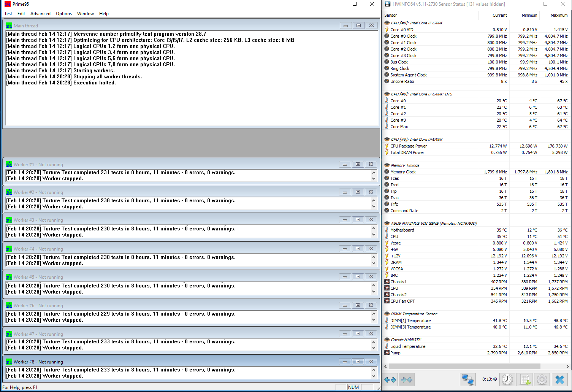Click the Prime95 app icon in title bar
The image size is (572, 392).
coord(7,4)
